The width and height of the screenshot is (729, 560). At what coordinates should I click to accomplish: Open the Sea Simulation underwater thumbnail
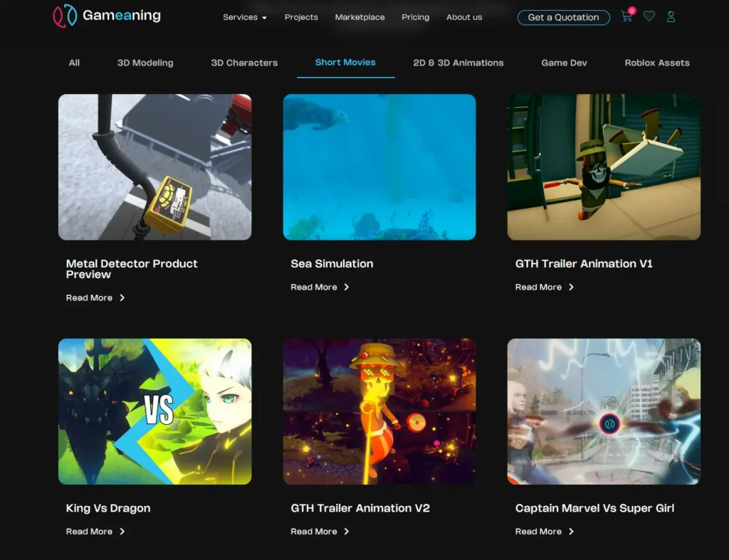tap(379, 167)
